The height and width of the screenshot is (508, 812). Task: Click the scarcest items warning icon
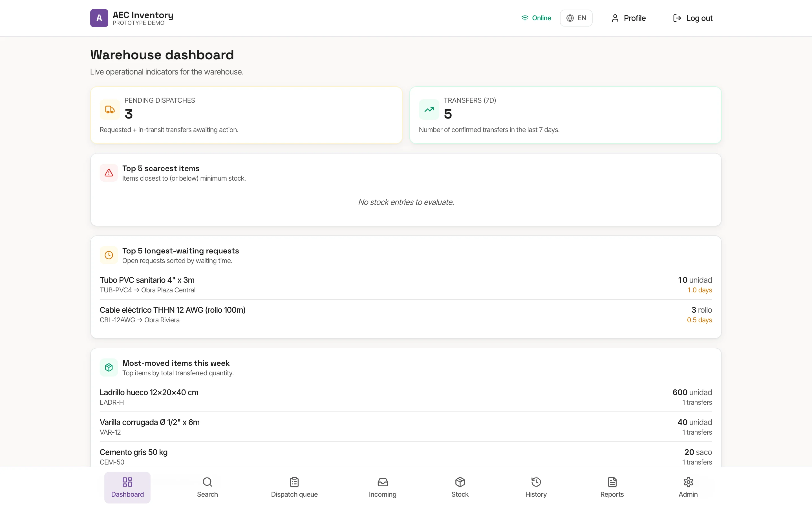(x=109, y=173)
